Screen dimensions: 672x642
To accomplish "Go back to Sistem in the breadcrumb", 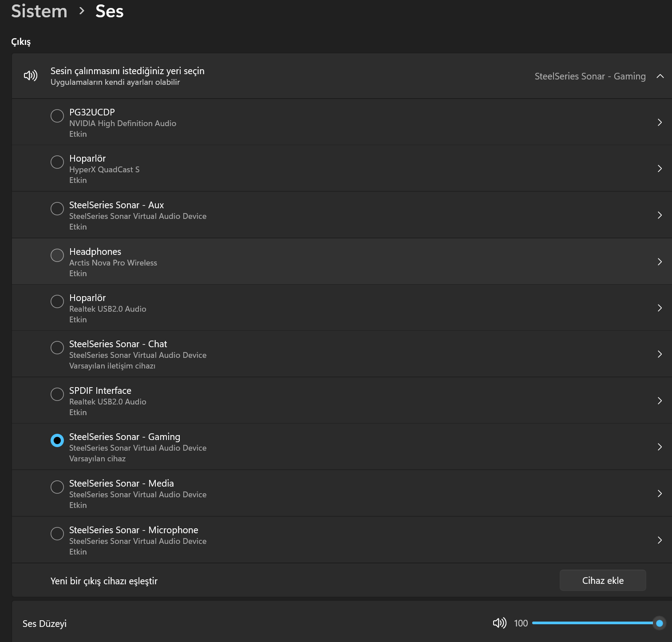I will [39, 11].
